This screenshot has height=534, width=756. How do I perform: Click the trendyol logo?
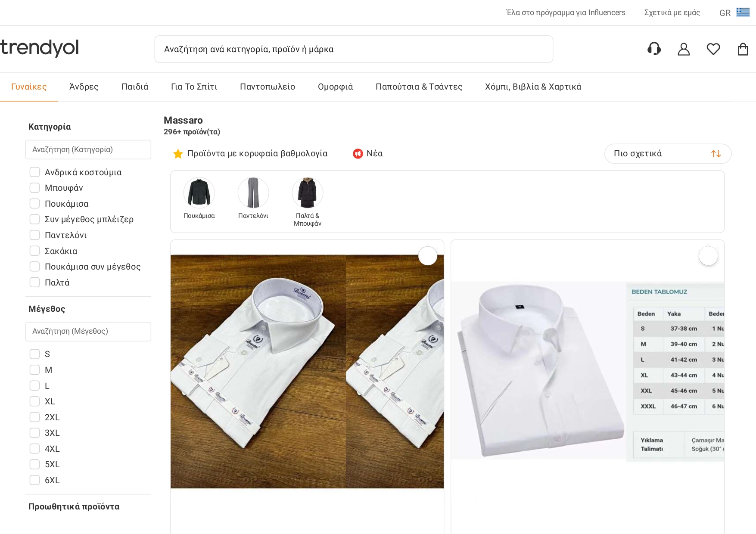(40, 48)
